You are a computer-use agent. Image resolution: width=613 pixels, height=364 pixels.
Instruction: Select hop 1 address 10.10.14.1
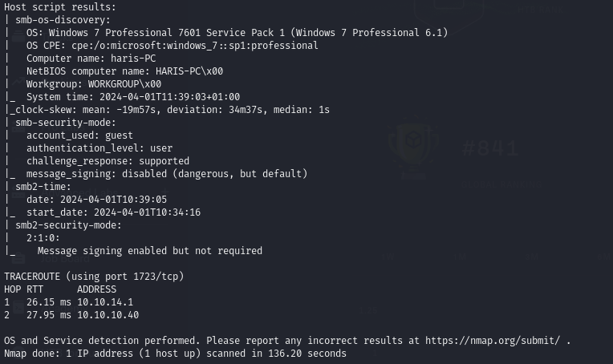105,302
